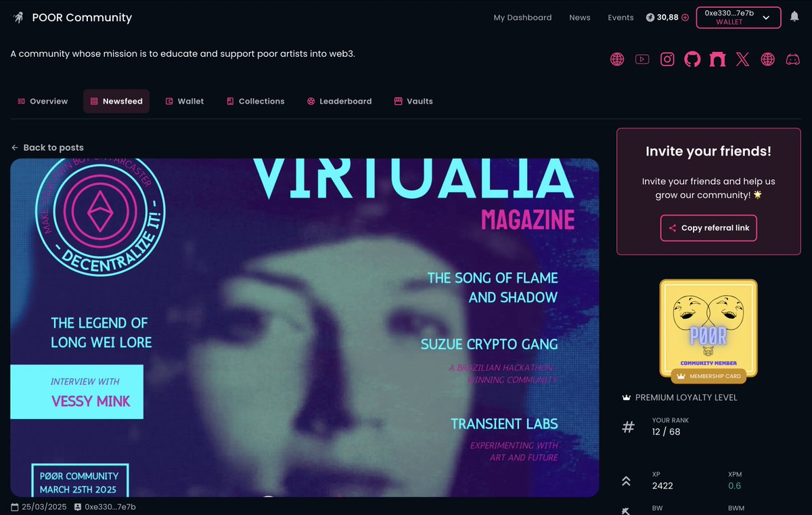Open Events in the top navigation
The height and width of the screenshot is (515, 812).
tap(621, 18)
